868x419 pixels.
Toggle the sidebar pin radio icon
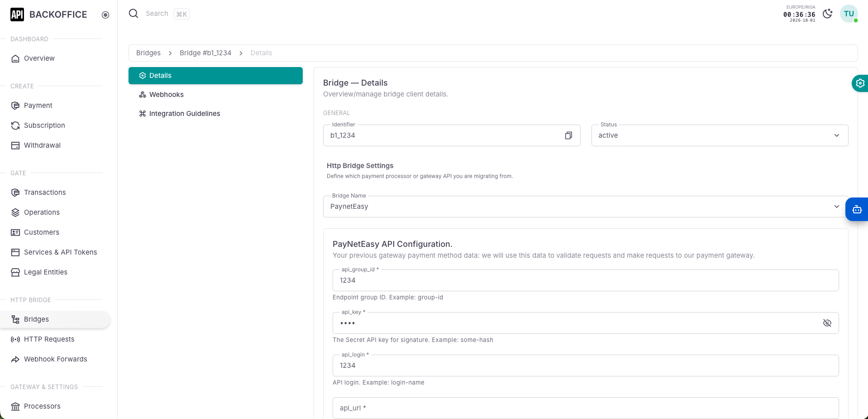click(x=105, y=15)
